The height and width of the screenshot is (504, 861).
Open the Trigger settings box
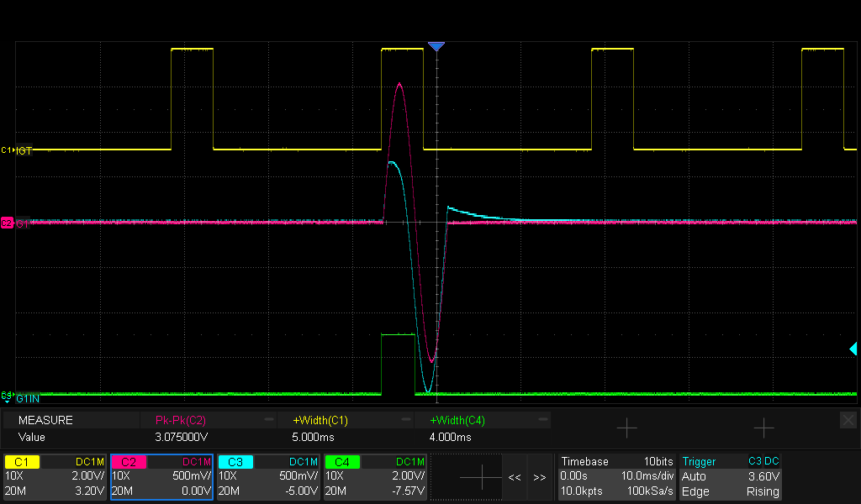point(731,477)
